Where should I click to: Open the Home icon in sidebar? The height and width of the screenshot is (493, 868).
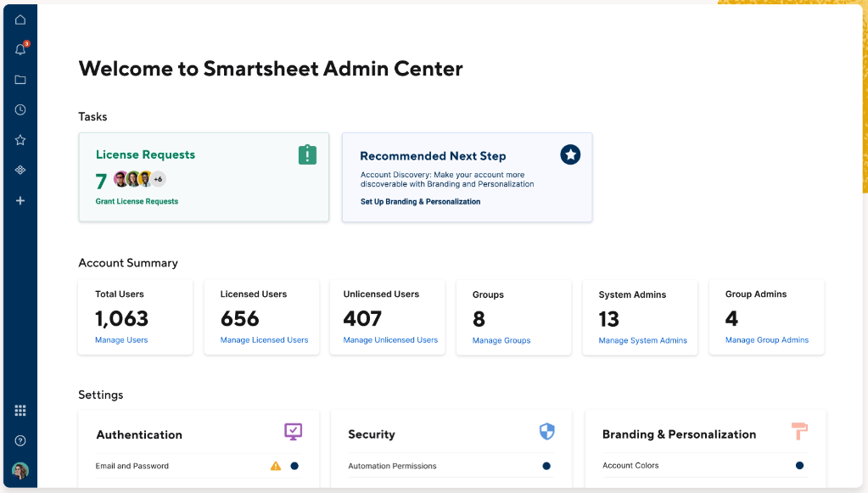[x=20, y=20]
